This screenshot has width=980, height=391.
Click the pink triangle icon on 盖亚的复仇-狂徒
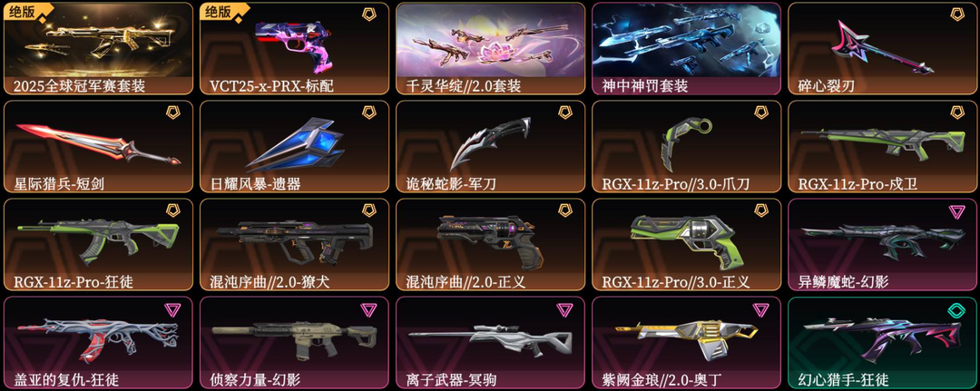pyautogui.click(x=172, y=309)
